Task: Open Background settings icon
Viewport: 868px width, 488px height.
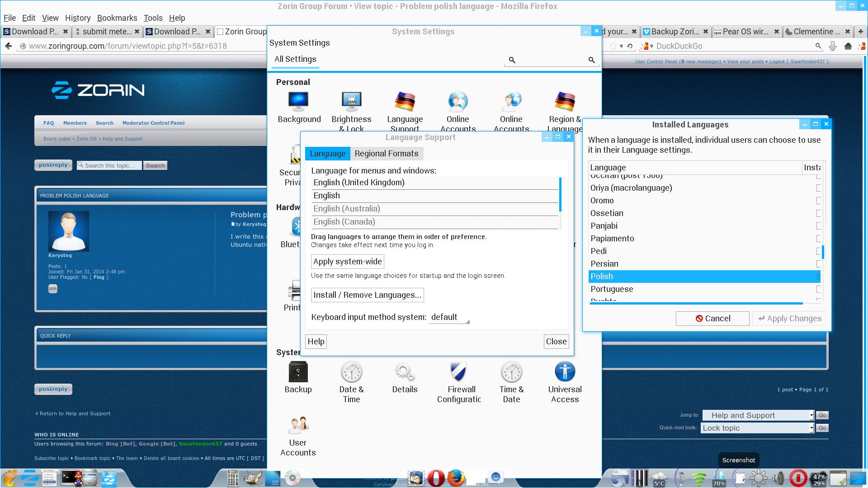Action: tap(298, 102)
